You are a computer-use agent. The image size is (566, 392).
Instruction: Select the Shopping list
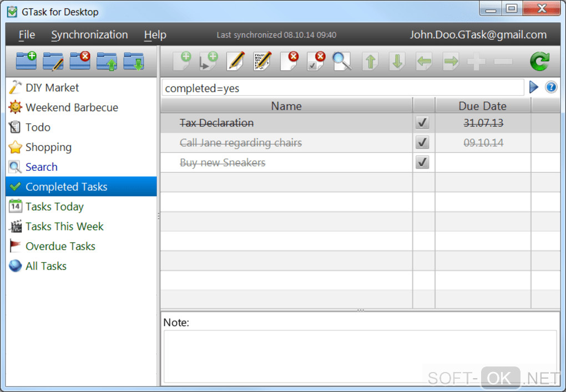click(x=81, y=147)
